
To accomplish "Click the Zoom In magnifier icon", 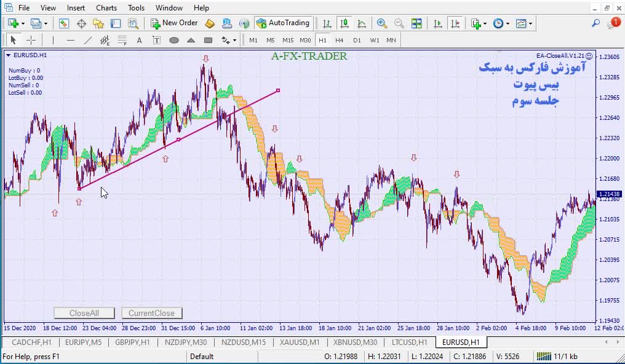I will point(382,23).
